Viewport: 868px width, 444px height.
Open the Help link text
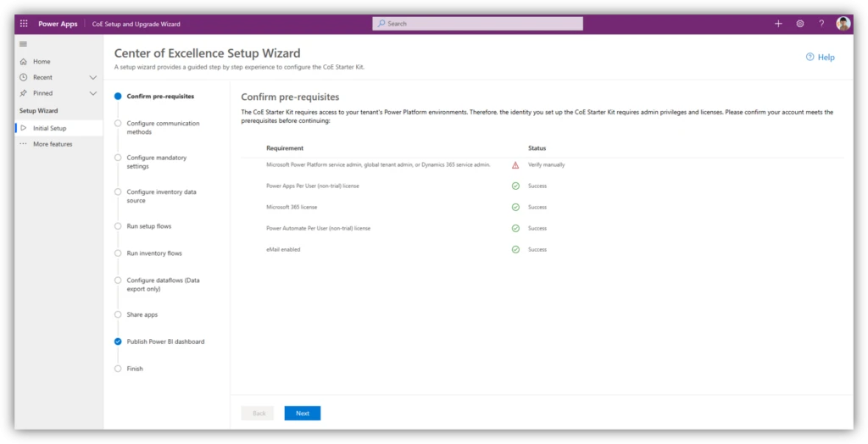click(826, 57)
